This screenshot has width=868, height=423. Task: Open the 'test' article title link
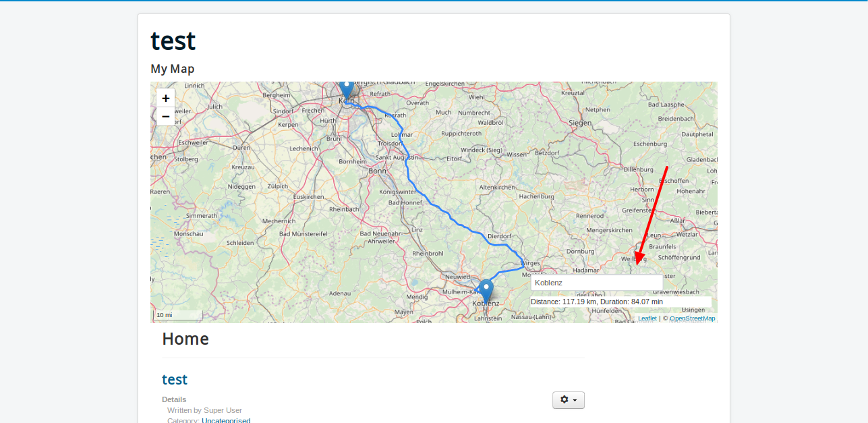tap(175, 379)
